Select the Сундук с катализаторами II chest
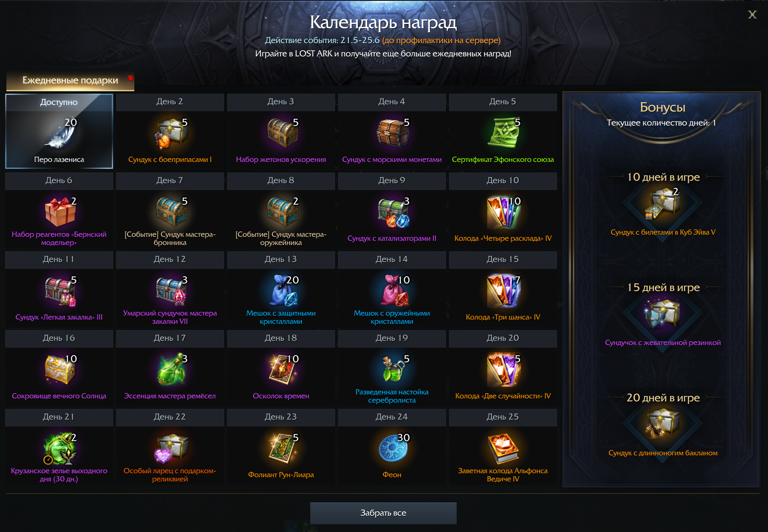Viewport: 768px width, 532px height. (393, 212)
